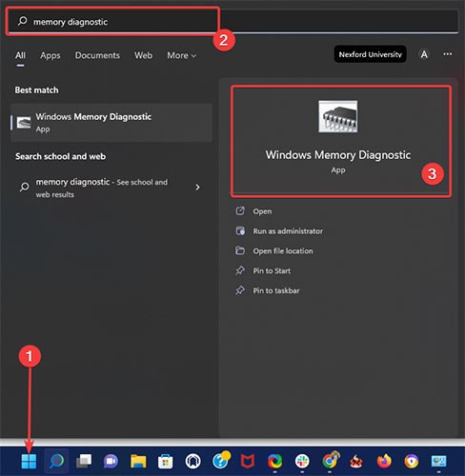Open the blue question-mark help app

pos(220,461)
